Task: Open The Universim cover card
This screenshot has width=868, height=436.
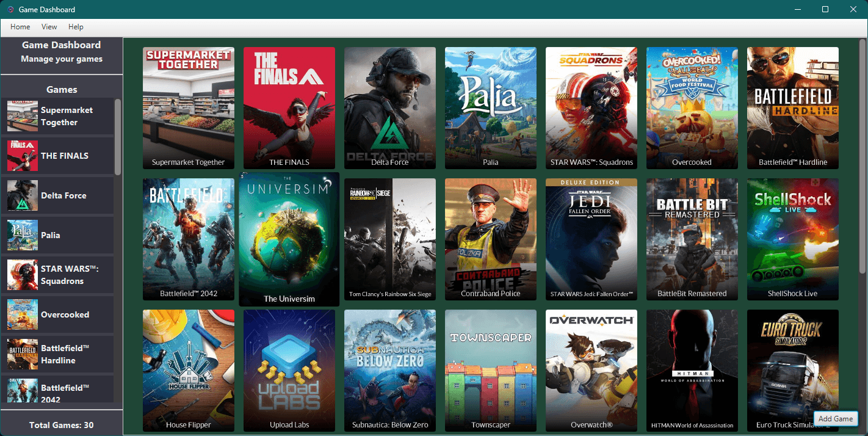Action: click(289, 239)
